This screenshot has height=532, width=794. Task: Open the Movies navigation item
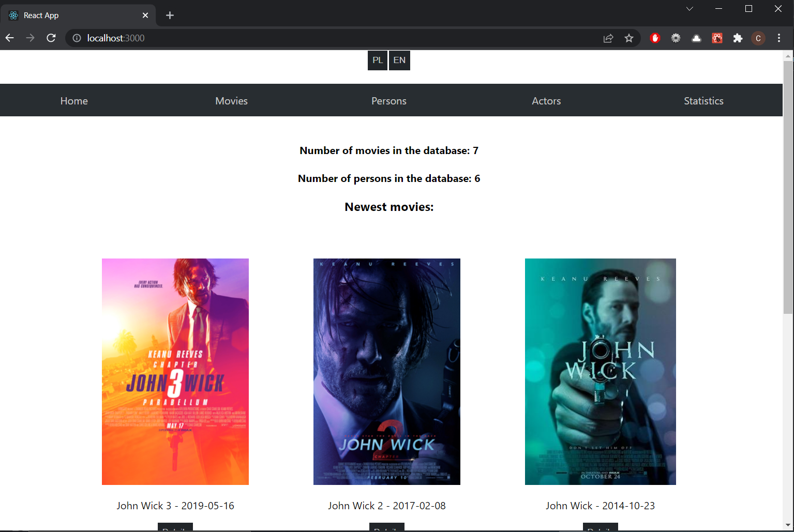pos(231,100)
